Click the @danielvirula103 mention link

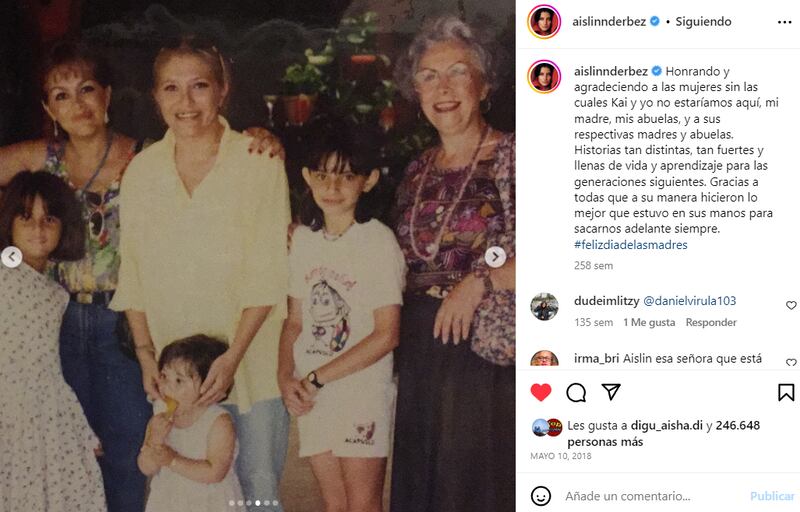689,301
